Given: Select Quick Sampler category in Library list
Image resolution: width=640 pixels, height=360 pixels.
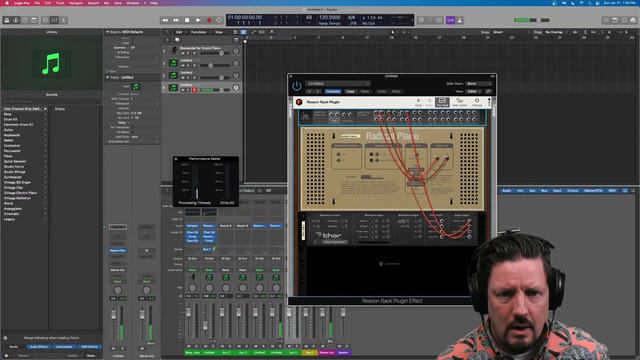Looking at the screenshot, I should (x=15, y=161).
